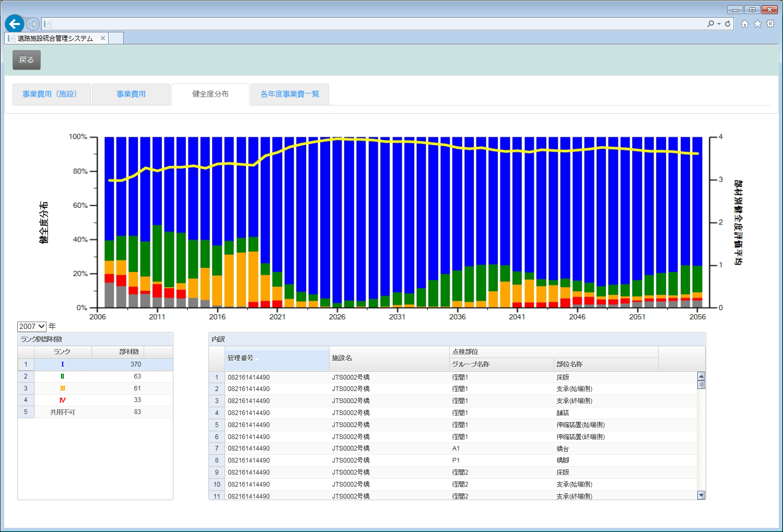The width and height of the screenshot is (783, 532).
Task: Select the red rank Ⅳ row
Action: [95, 400]
